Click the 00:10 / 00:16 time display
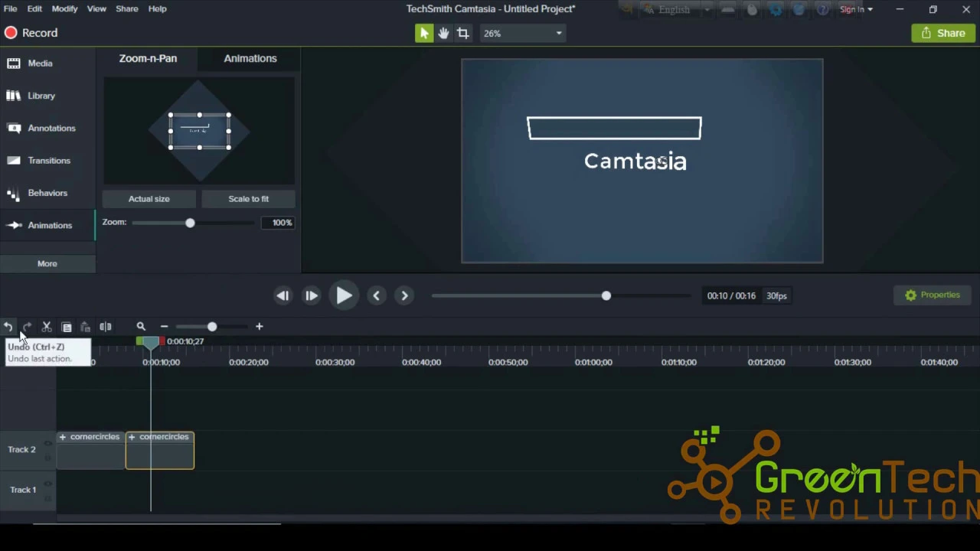The height and width of the screenshot is (551, 980). click(731, 295)
